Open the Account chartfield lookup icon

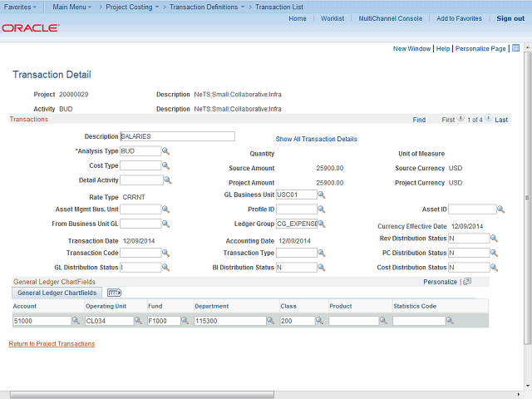76,321
